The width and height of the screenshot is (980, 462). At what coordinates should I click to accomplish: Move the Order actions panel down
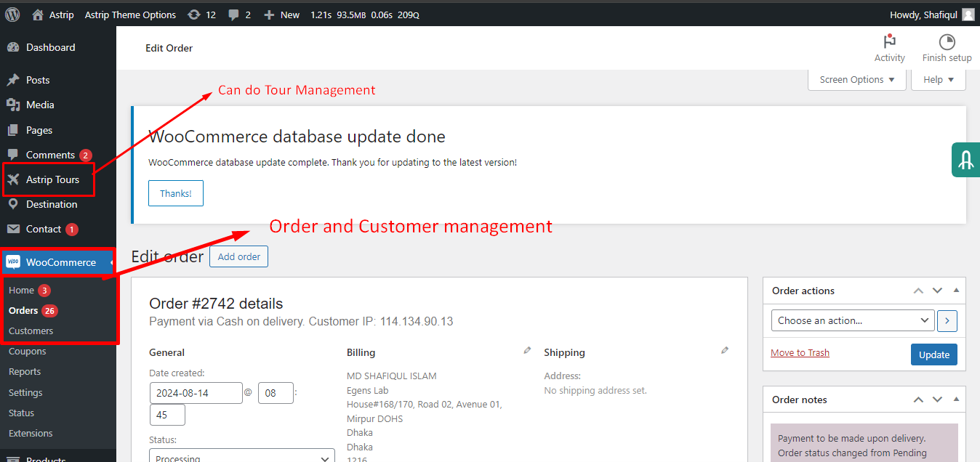click(937, 291)
